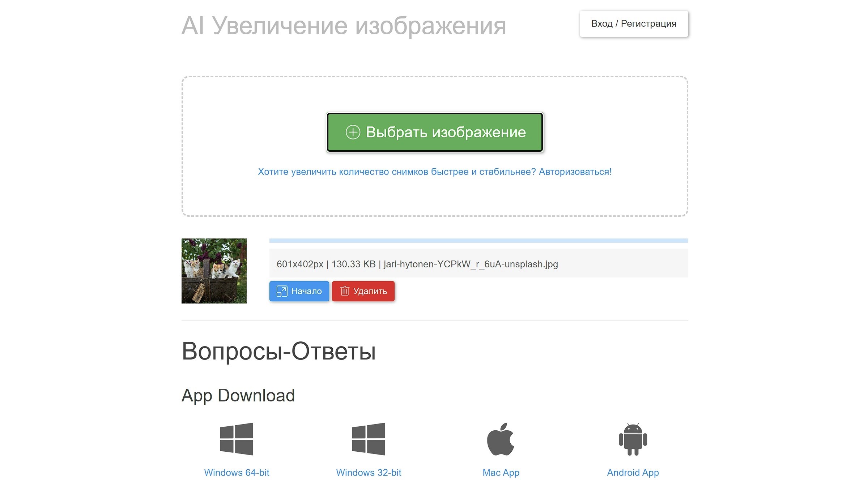The height and width of the screenshot is (482, 868).
Task: Click the App Download heading
Action: [x=238, y=395]
